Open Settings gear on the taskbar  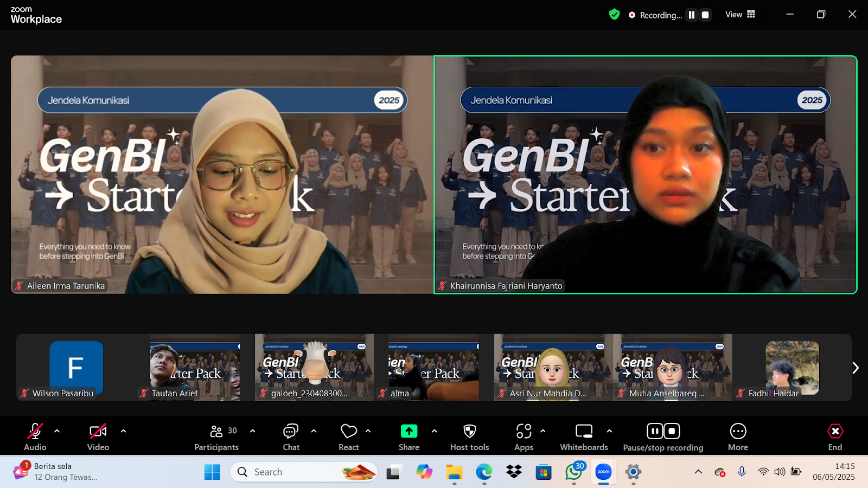click(x=633, y=472)
